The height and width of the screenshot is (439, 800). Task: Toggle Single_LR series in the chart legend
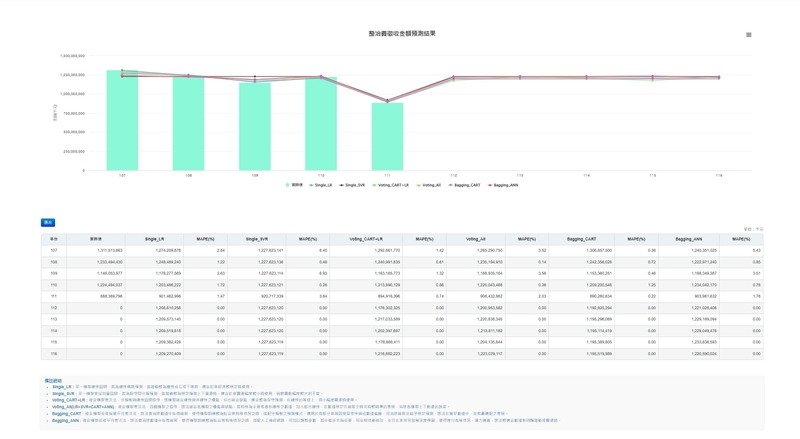point(322,185)
